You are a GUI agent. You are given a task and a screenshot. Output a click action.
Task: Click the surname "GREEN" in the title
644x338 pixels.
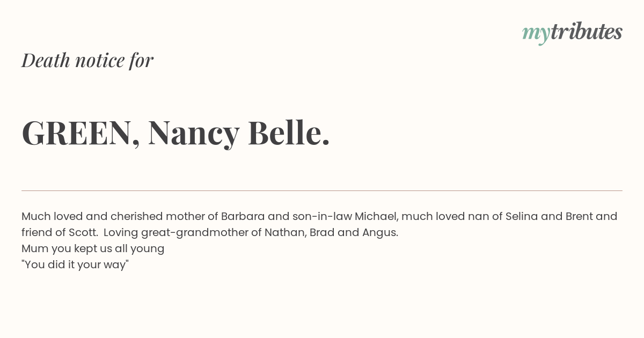coord(76,133)
